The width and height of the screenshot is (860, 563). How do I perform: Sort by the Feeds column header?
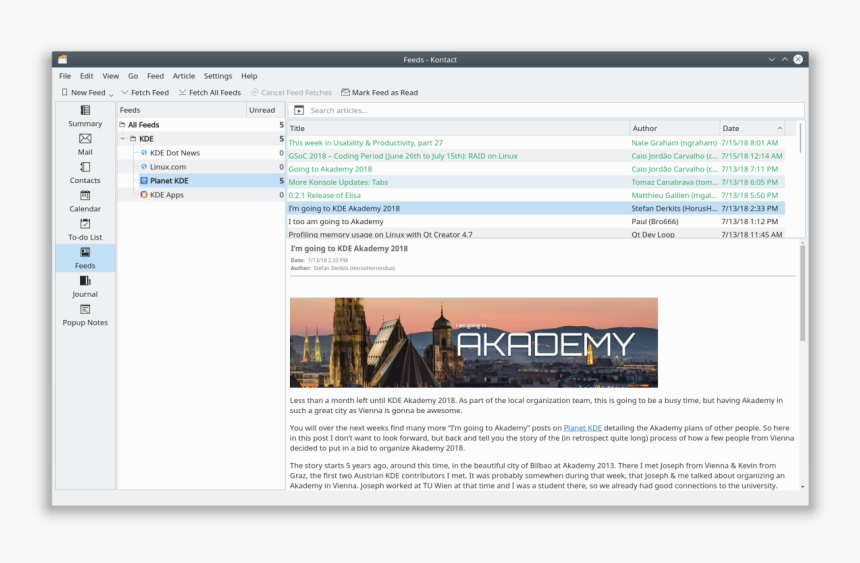click(x=182, y=110)
